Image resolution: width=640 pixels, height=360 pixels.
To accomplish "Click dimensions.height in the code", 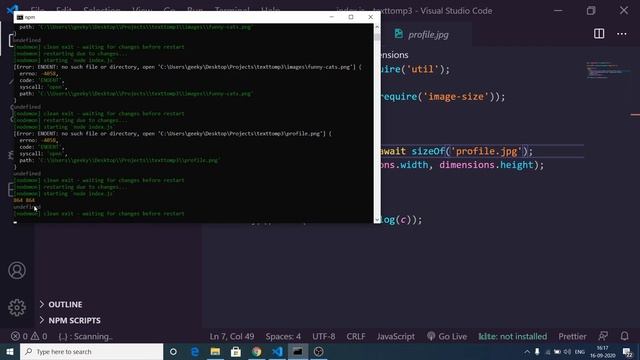I will [x=487, y=165].
